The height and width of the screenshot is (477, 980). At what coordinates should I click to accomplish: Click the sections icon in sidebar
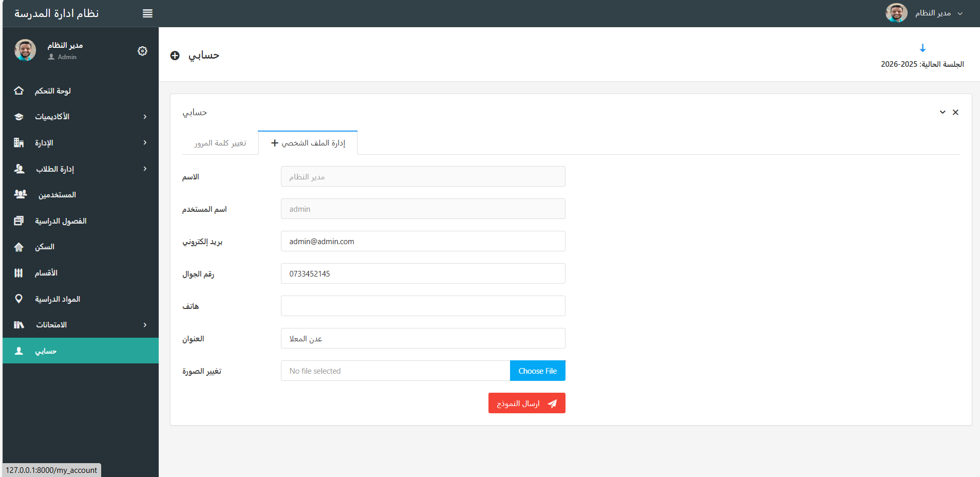click(19, 272)
